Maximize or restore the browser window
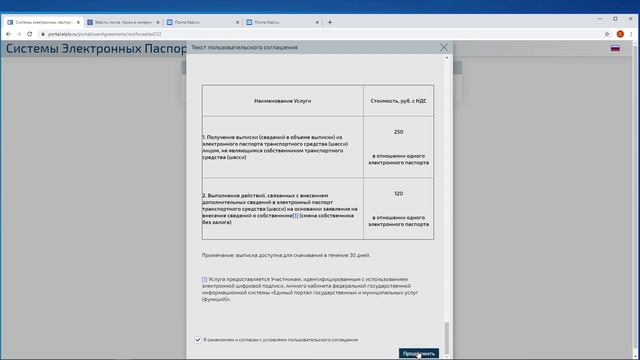The image size is (640, 360). tap(615, 19)
